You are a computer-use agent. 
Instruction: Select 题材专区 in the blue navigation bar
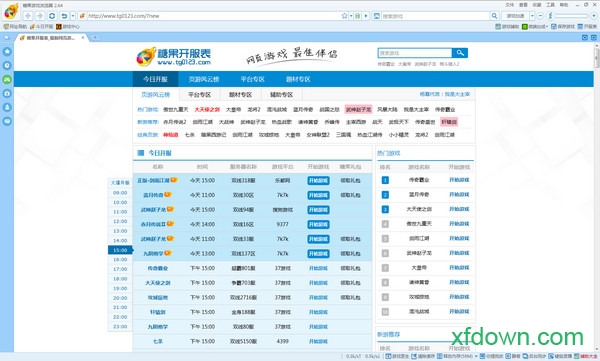(298, 79)
